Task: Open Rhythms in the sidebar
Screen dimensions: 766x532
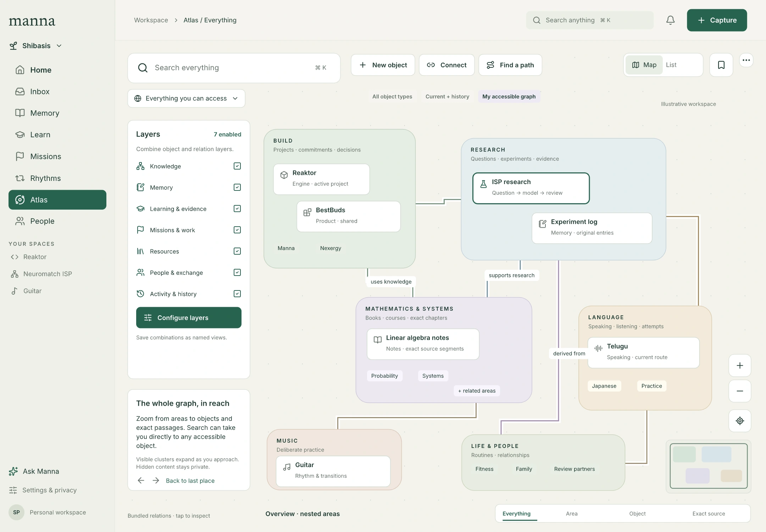Action: (x=57, y=178)
